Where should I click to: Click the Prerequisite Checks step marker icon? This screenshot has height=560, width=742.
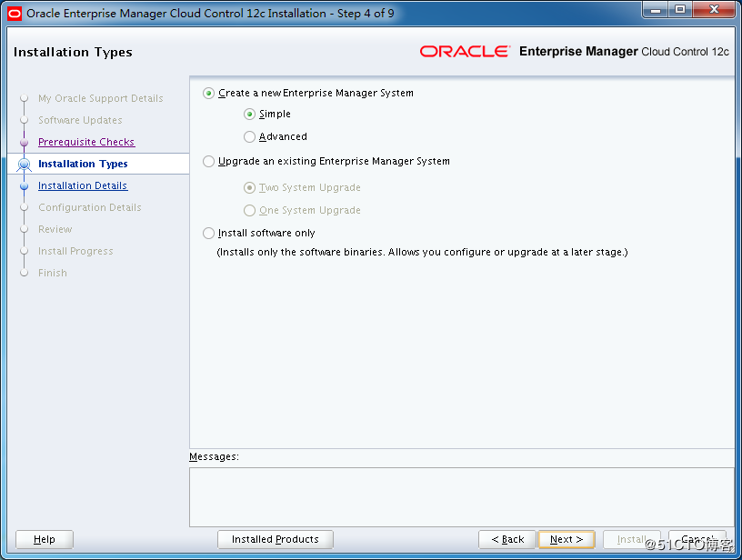point(25,143)
